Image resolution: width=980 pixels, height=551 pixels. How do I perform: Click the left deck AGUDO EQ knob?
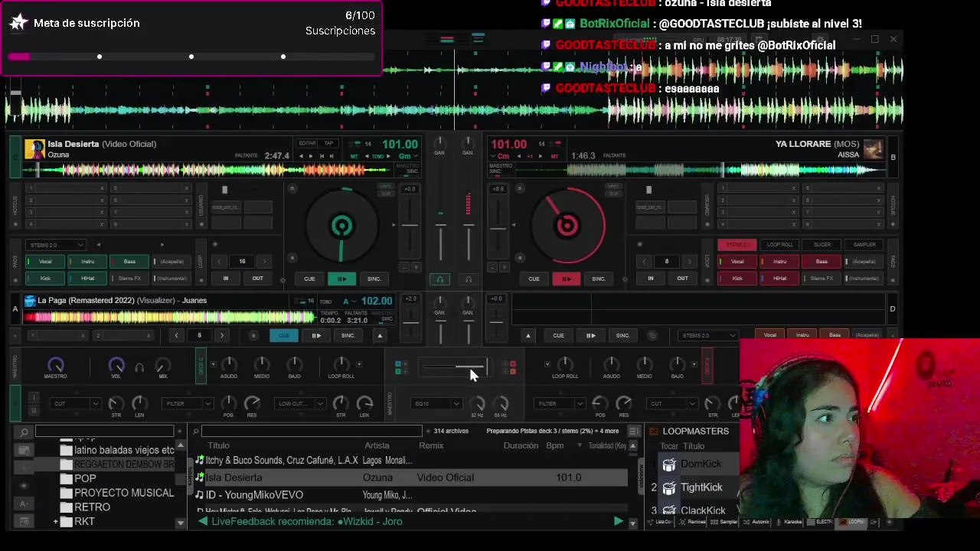tap(229, 364)
